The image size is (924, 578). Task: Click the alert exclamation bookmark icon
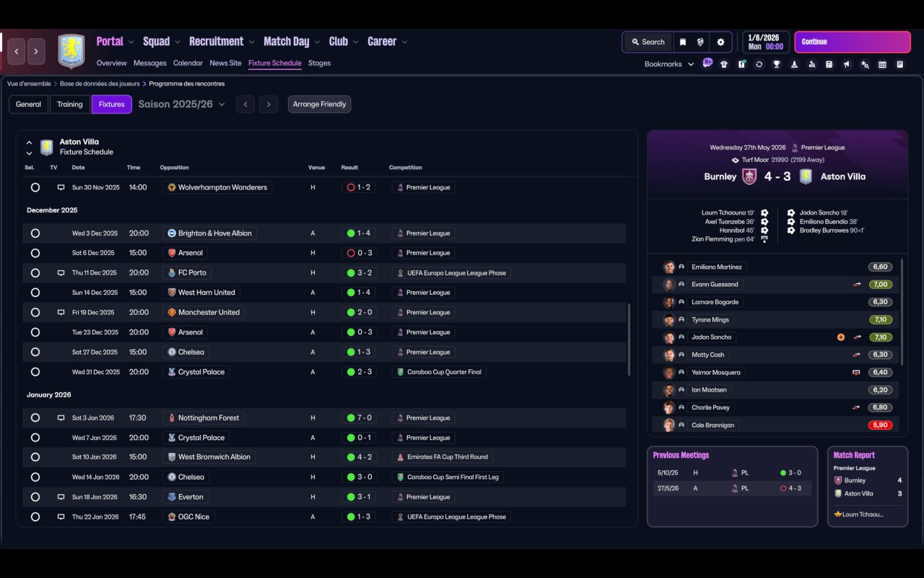pyautogui.click(x=741, y=64)
